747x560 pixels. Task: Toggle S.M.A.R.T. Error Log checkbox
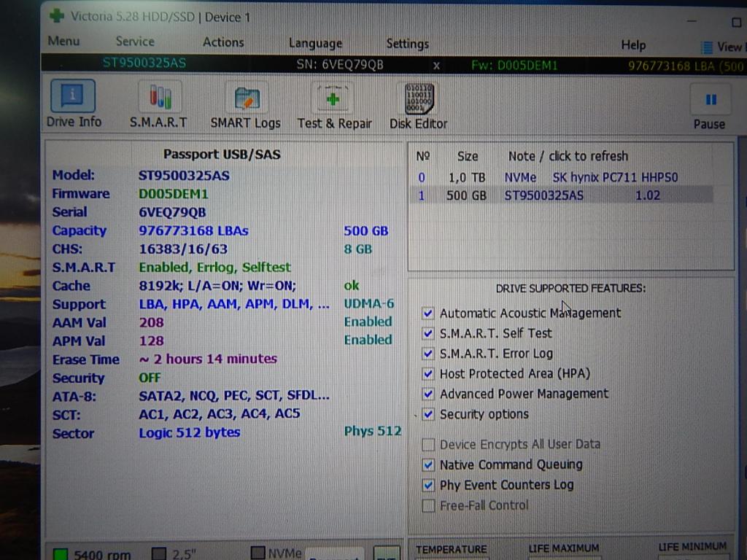pos(427,354)
